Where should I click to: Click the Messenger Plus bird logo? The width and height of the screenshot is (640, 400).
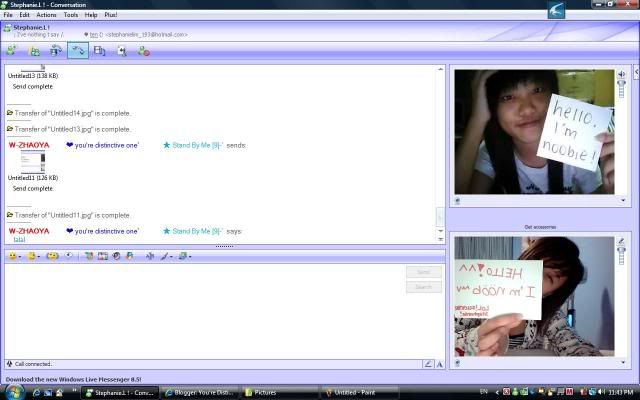[556, 10]
